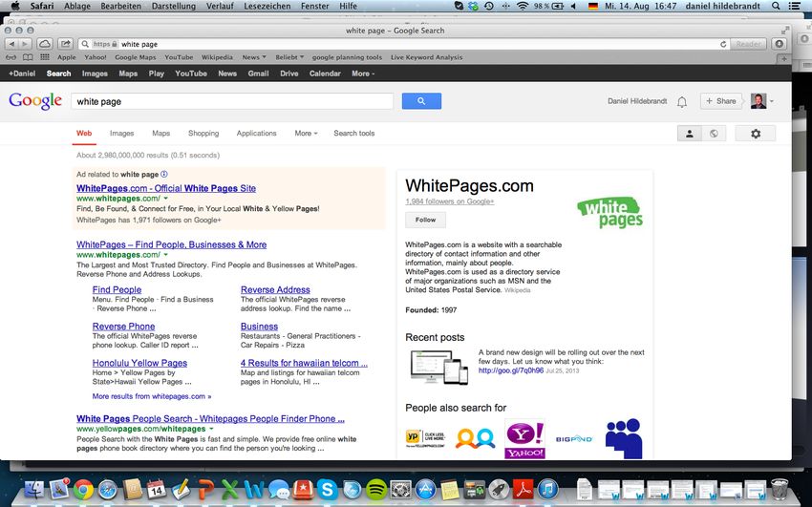812x507 pixels.
Task: Open the account dropdown arrow beside profile photo
Action: coord(772,101)
